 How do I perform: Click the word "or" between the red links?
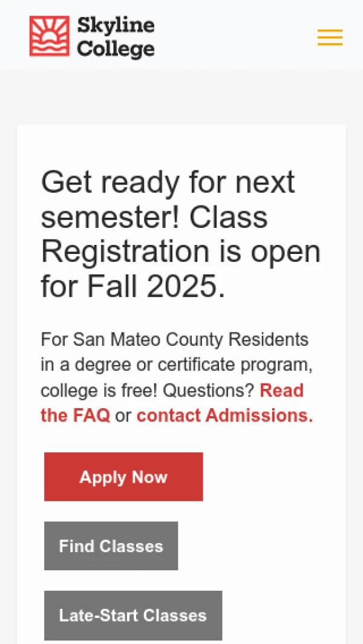(x=123, y=415)
